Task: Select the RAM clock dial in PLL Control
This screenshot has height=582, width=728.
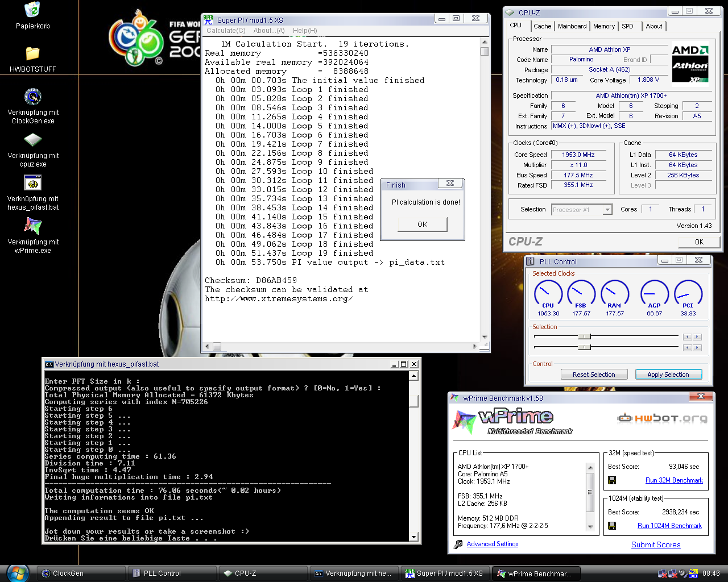Action: pyautogui.click(x=615, y=294)
